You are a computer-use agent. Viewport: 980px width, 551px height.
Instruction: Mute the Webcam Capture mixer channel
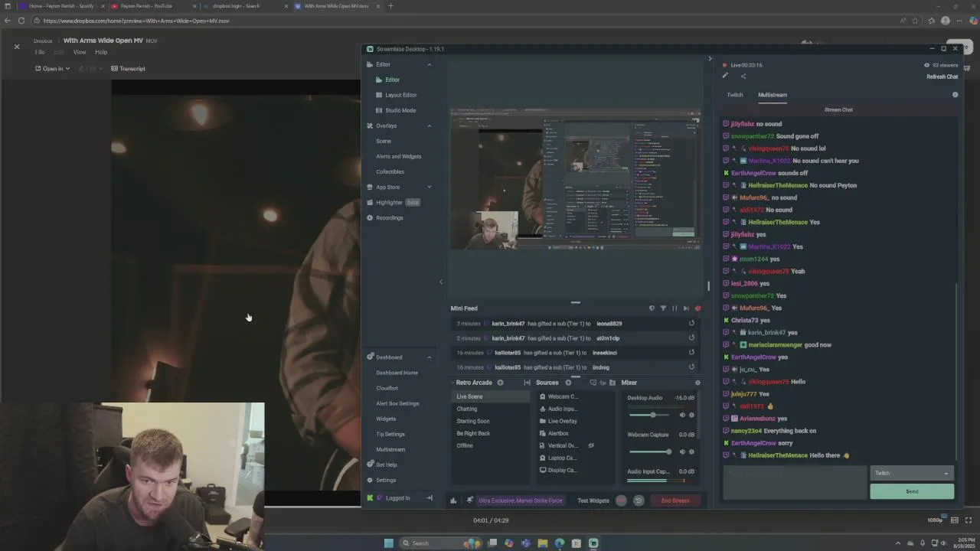682,452
